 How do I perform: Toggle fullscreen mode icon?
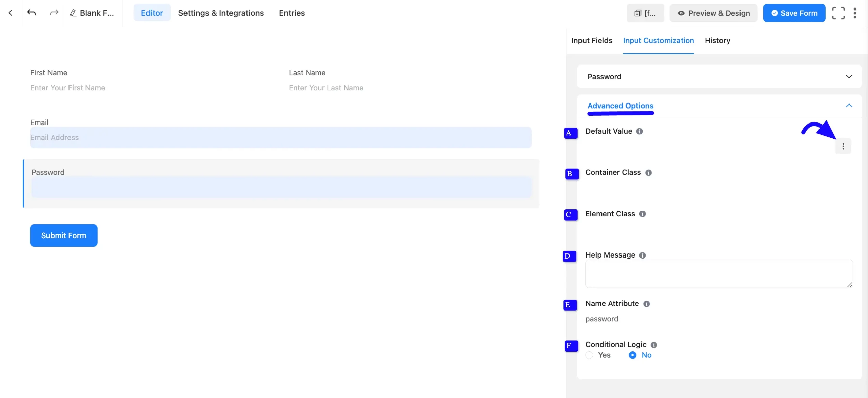click(838, 13)
